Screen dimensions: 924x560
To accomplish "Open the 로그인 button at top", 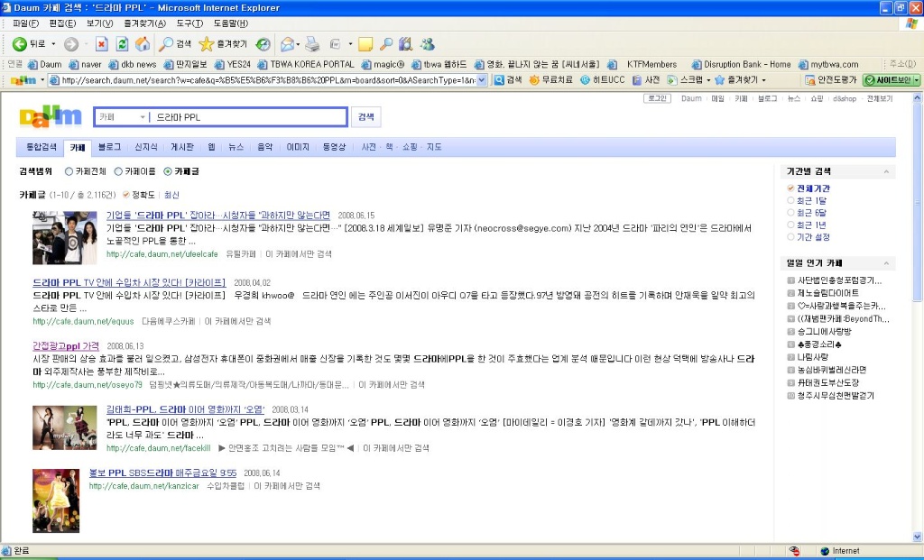I will (x=657, y=98).
